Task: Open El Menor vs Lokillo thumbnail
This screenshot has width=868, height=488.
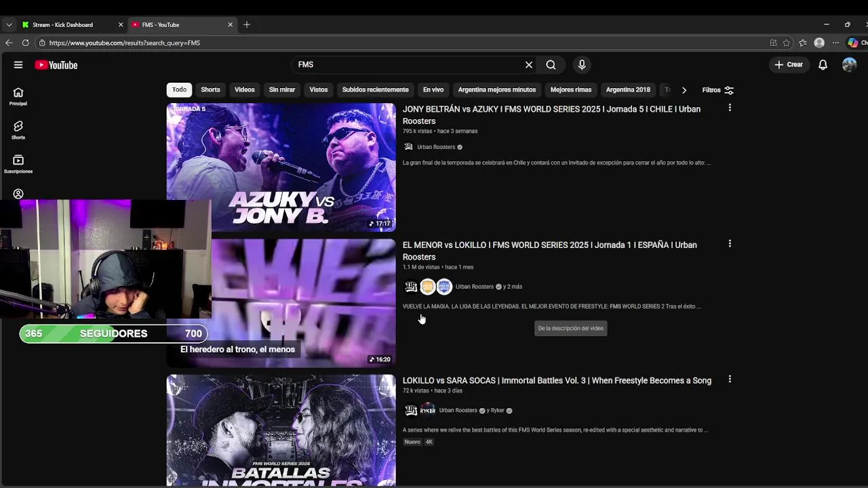Action: pos(304,302)
